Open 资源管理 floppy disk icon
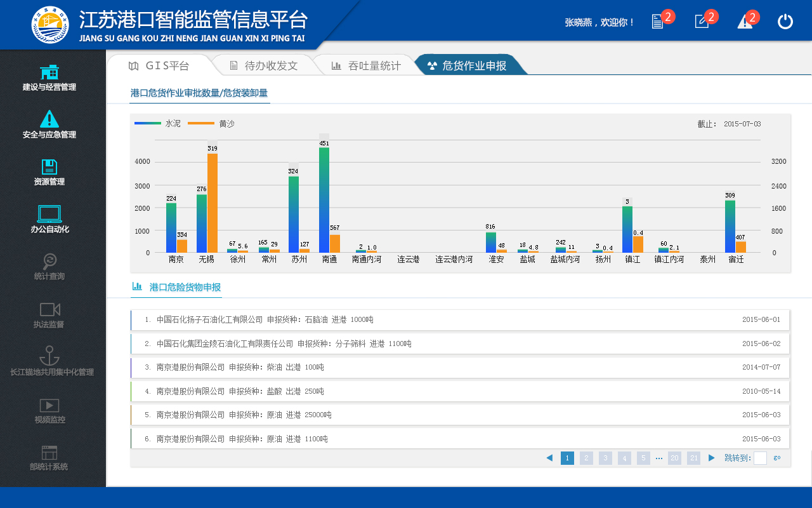The width and height of the screenshot is (812, 508). pos(49,167)
